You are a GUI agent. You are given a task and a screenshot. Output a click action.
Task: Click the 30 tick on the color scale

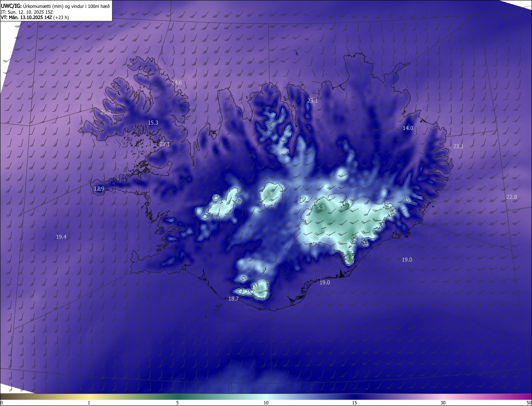coord(443,403)
